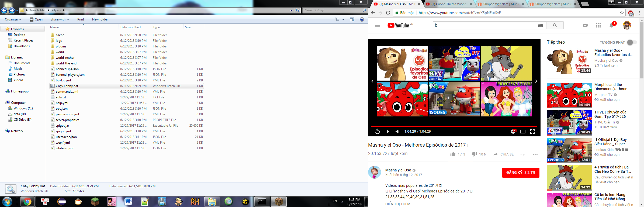Subscribe with the Đăng ký button
Viewport: 644px width, 207px height.
pos(521,172)
